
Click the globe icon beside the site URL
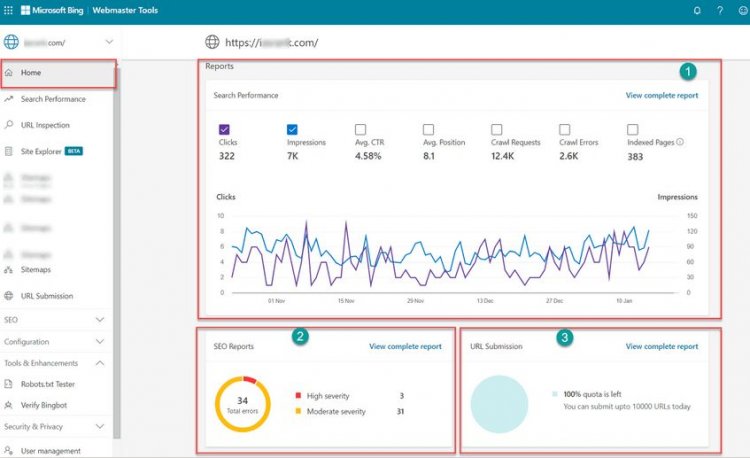[212, 42]
